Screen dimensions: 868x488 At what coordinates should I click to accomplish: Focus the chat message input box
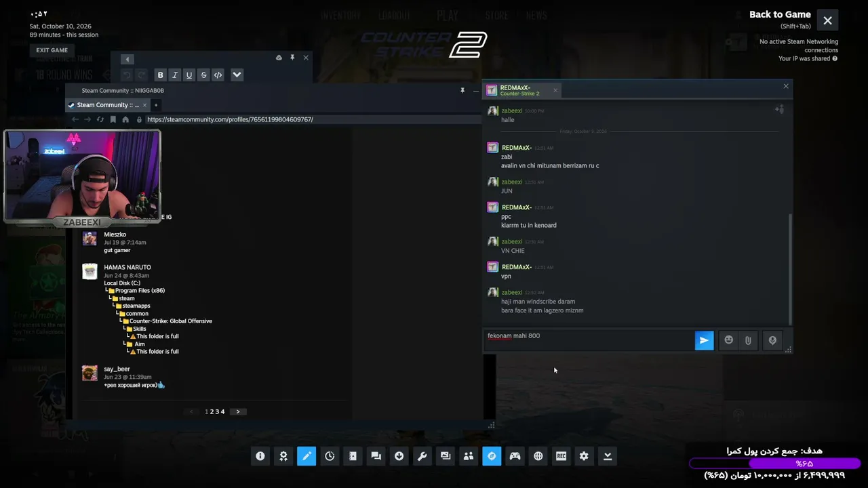click(588, 340)
